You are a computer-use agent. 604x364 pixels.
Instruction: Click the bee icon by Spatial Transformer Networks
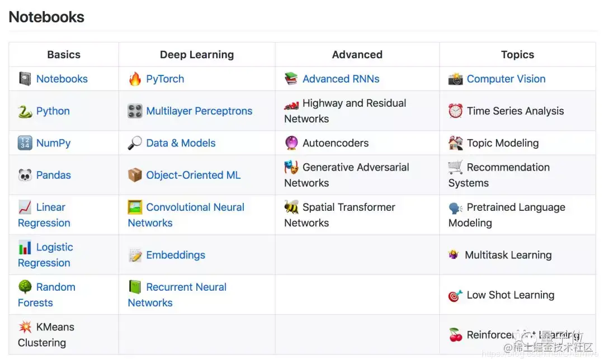tap(291, 207)
